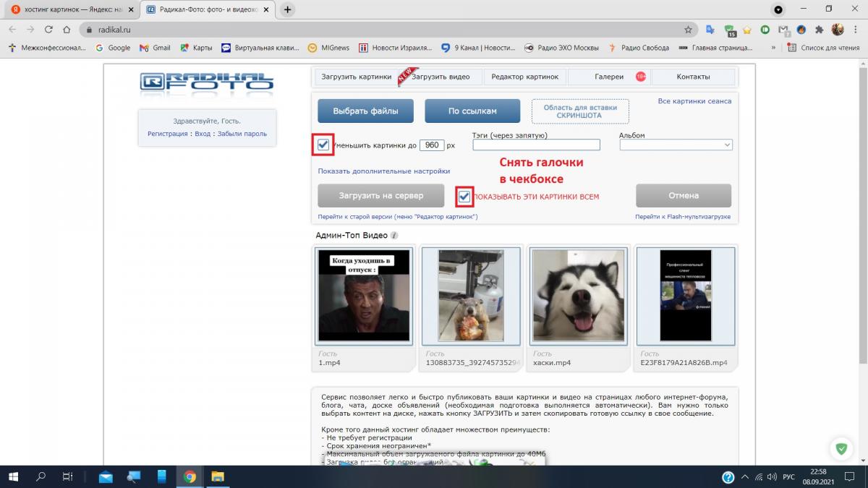The height and width of the screenshot is (488, 868).
Task: Open the Загрузить картинки tab
Action: coord(357,77)
